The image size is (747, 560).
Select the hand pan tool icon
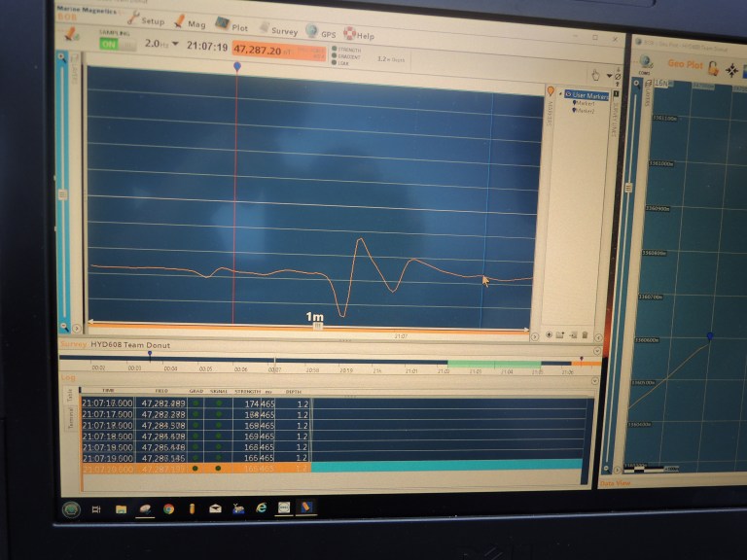(595, 75)
